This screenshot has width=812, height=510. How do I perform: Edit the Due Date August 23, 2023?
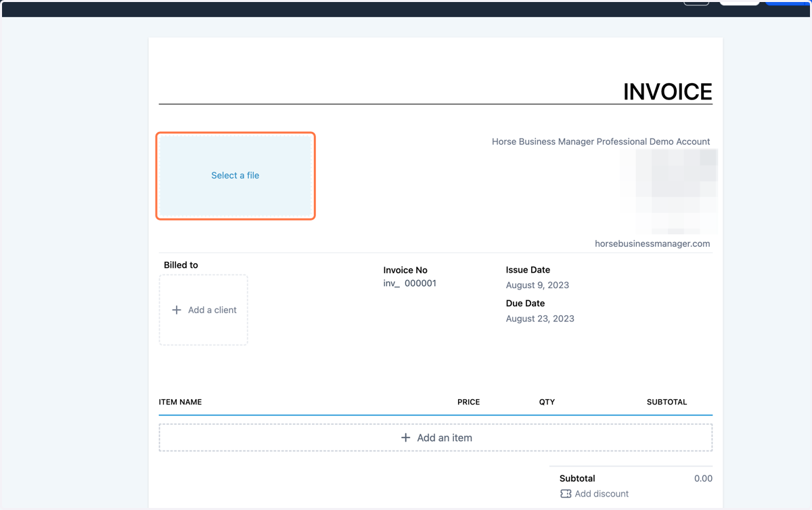click(x=540, y=319)
